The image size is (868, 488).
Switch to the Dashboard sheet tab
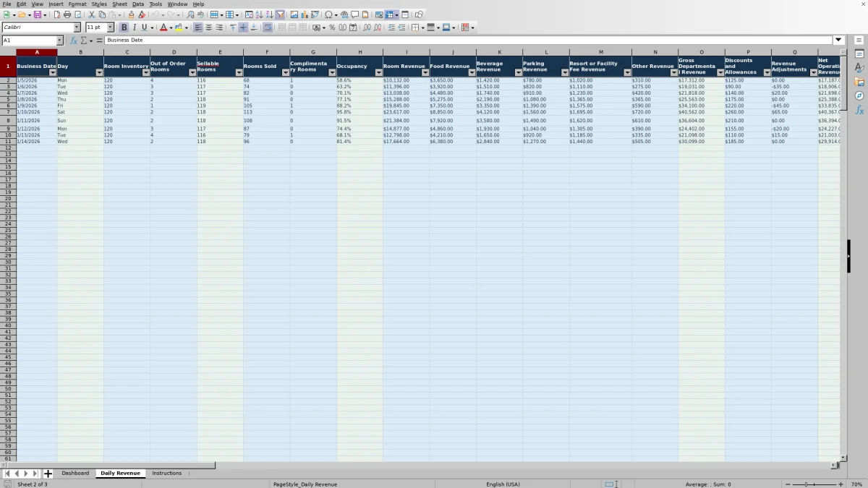point(75,473)
